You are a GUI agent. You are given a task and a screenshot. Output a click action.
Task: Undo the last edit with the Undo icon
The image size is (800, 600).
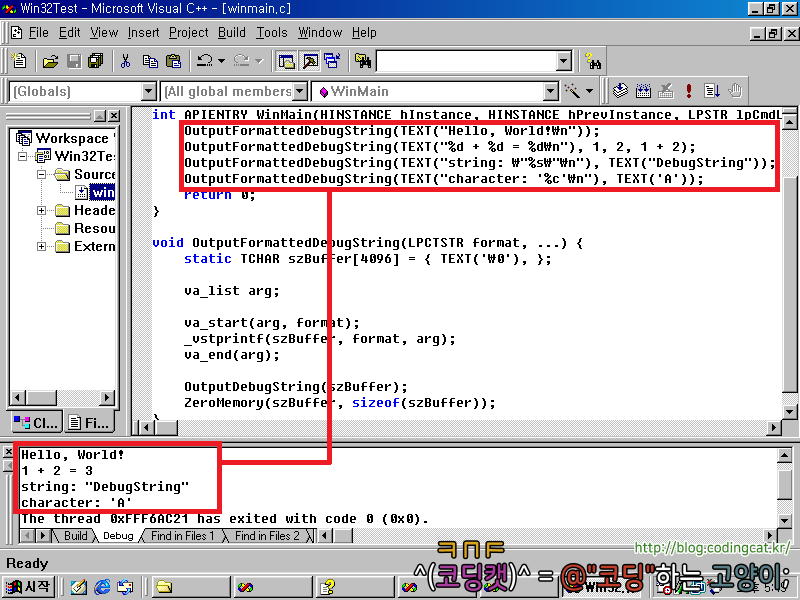[x=204, y=60]
